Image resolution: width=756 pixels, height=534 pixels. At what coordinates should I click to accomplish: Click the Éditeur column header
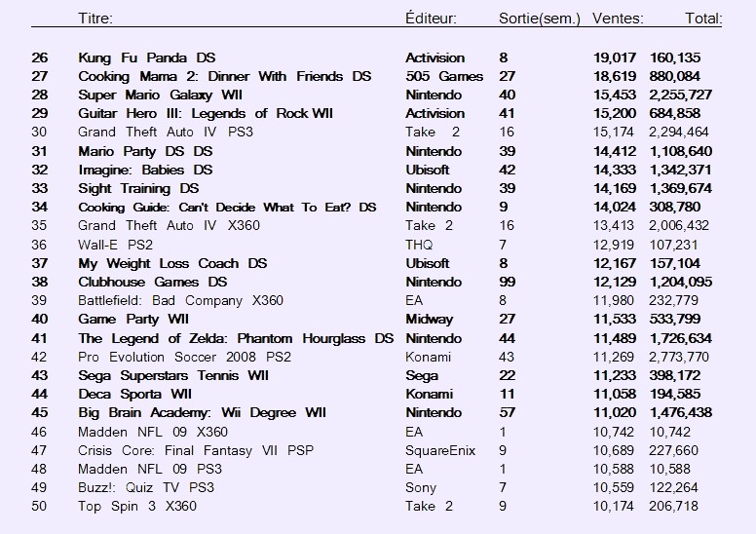pyautogui.click(x=431, y=19)
